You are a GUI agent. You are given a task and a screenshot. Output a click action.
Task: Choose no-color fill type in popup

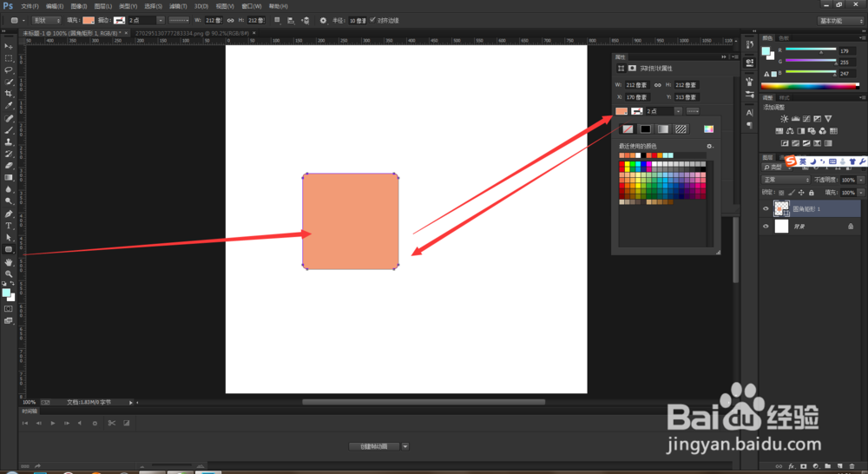pyautogui.click(x=628, y=129)
